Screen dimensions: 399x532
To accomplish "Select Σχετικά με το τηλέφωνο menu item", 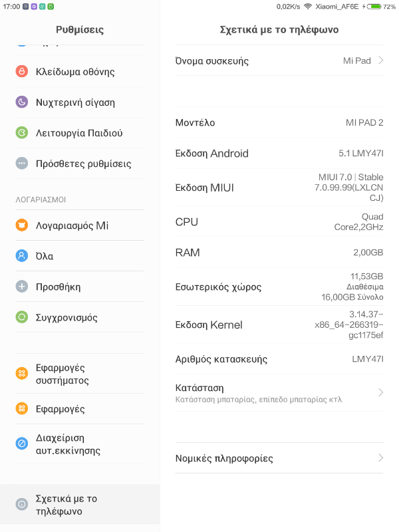I will 80,505.
